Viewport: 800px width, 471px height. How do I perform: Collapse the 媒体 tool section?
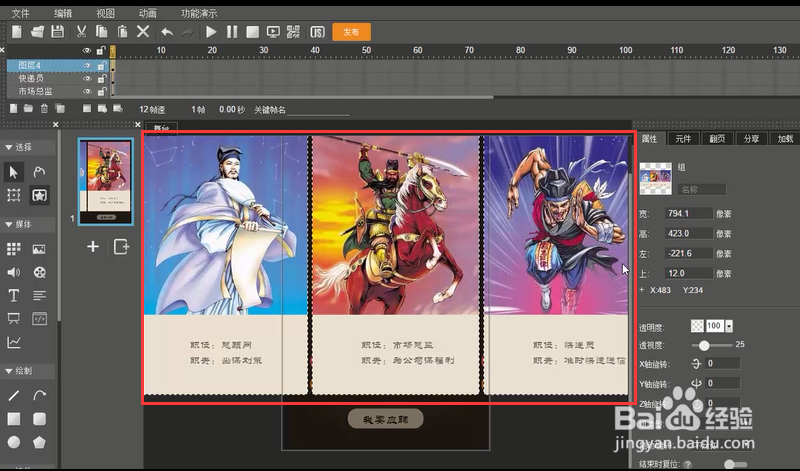[x=9, y=224]
